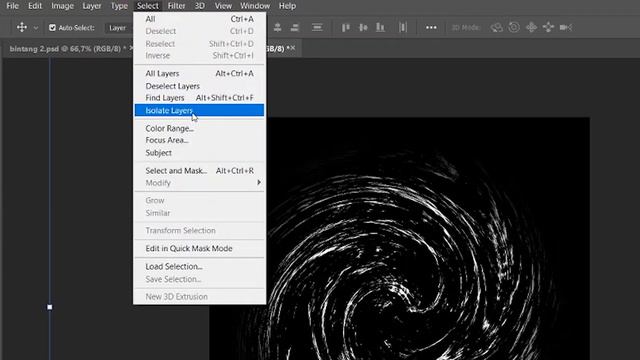Open the Edit menu
Viewport: 640px width, 360px height.
35,6
